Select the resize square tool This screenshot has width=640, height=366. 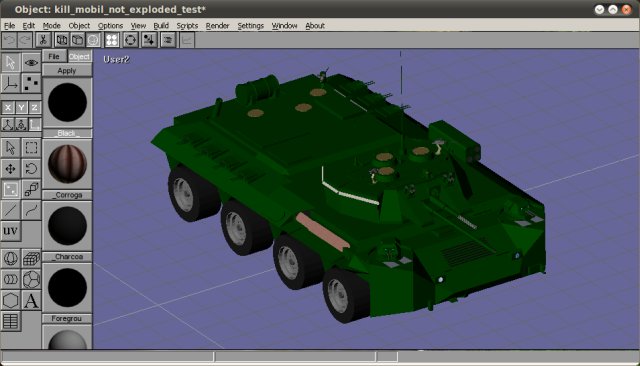pos(11,190)
